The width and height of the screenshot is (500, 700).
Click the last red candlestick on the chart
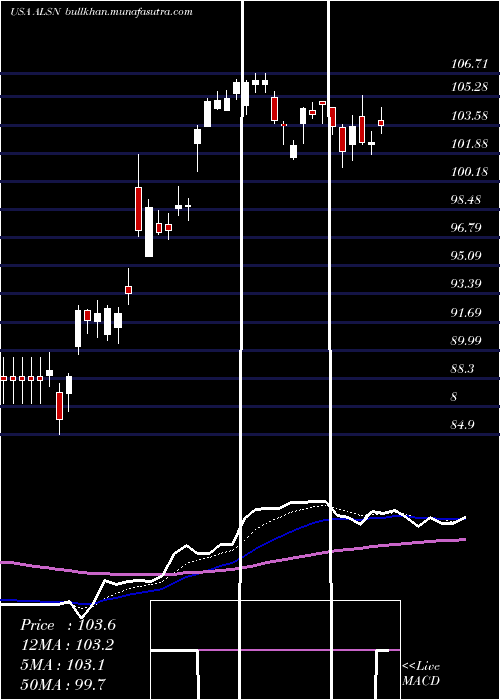click(x=381, y=123)
